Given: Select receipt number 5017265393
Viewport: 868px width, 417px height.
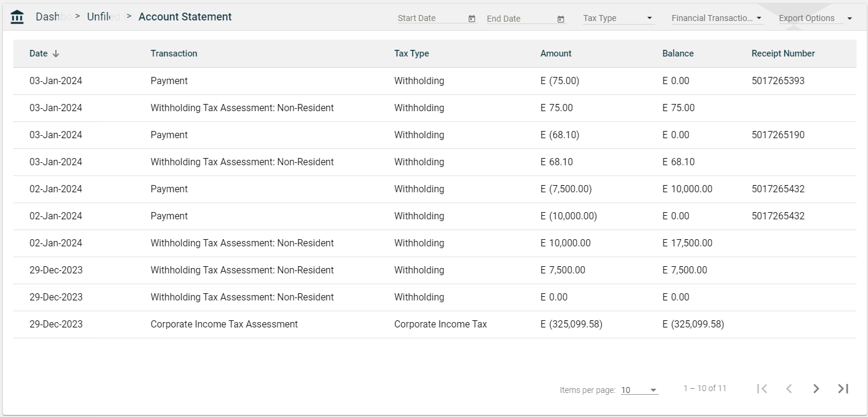Looking at the screenshot, I should (778, 81).
